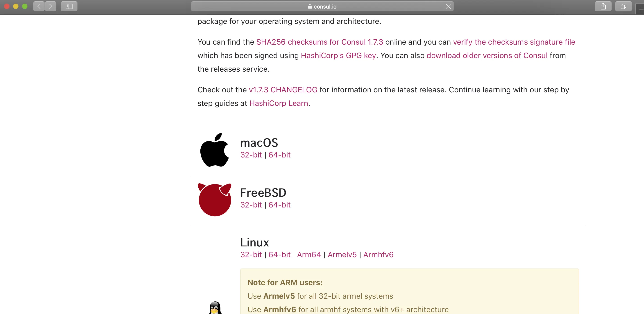The image size is (644, 314).
Task: Download macOS 64-bit package
Action: (279, 155)
